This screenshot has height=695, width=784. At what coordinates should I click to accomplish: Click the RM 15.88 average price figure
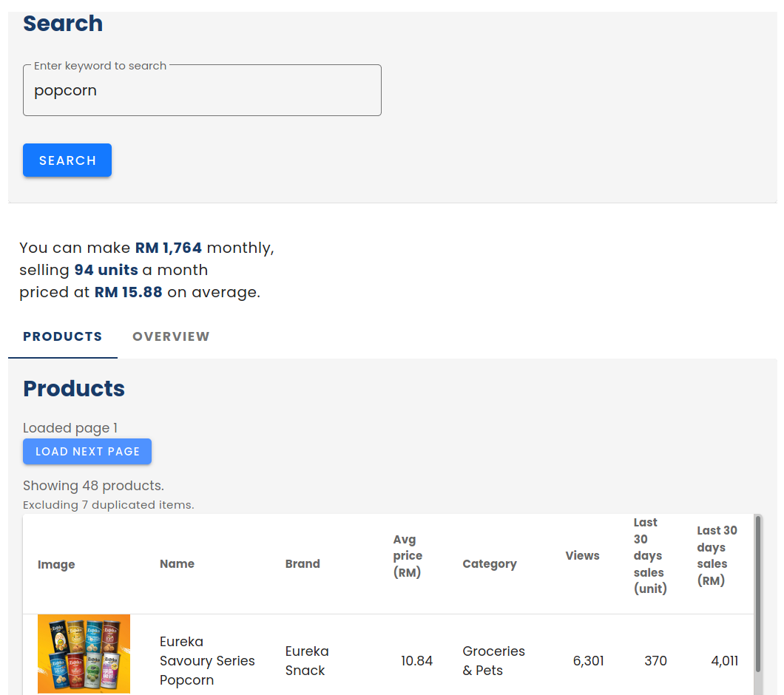pos(129,292)
